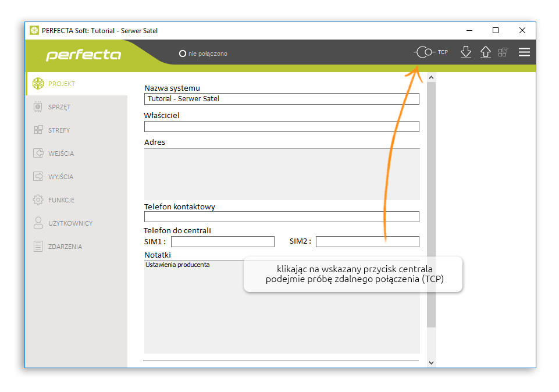
Task: Click the Perfecta logo in header
Action: (83, 55)
